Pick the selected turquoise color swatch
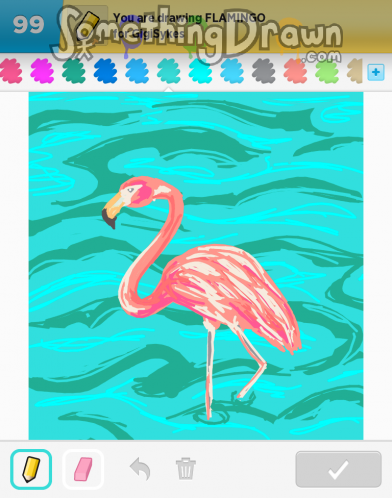 coord(169,71)
